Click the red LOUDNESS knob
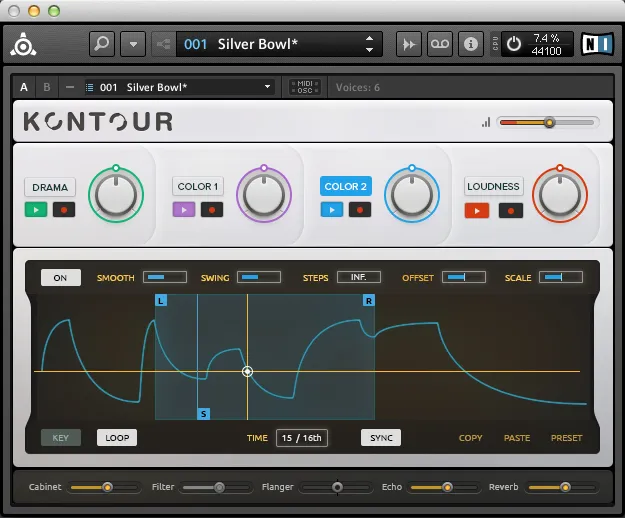The width and height of the screenshot is (625, 518). click(560, 195)
